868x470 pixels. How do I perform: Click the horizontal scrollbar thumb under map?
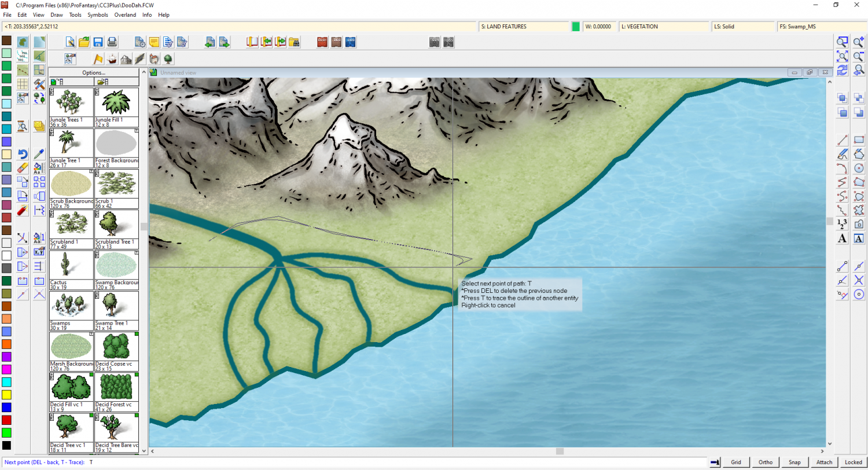point(560,451)
